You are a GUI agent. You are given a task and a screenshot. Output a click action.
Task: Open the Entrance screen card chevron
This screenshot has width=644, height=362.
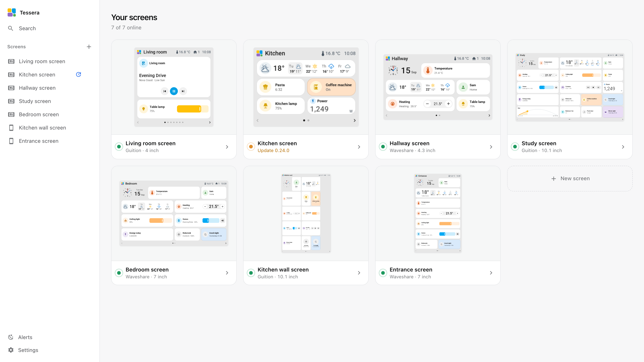[x=491, y=273]
